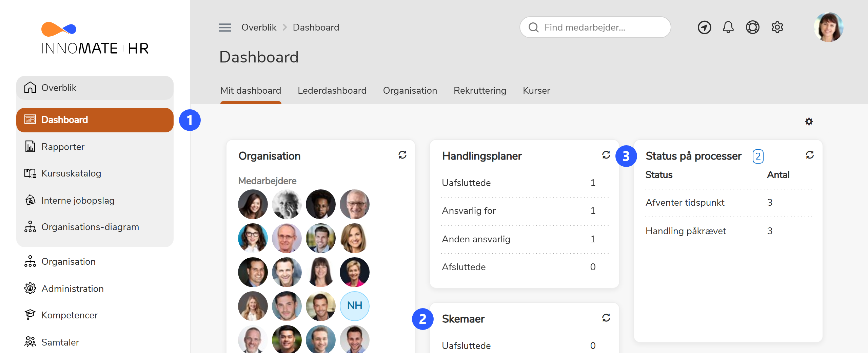This screenshot has height=353, width=868.
Task: Click Afsluttede row in Handlingsplaner
Action: coord(524,267)
